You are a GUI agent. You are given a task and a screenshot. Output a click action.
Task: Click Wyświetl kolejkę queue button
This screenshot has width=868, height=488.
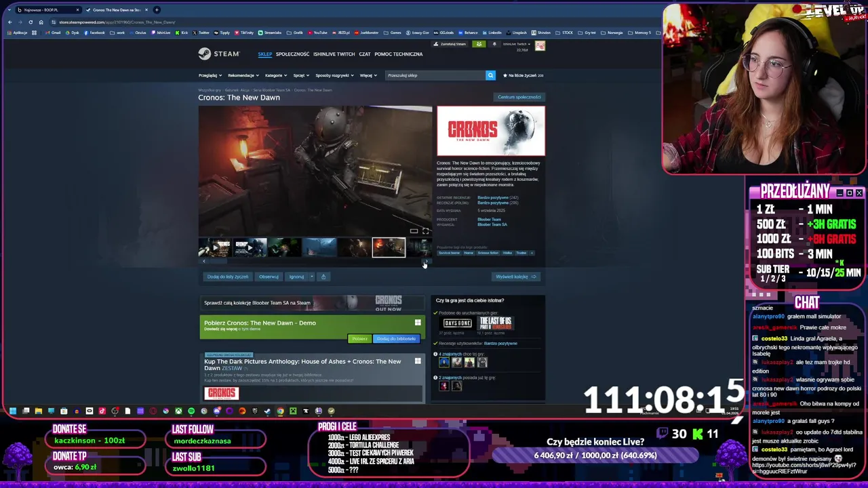click(x=516, y=277)
